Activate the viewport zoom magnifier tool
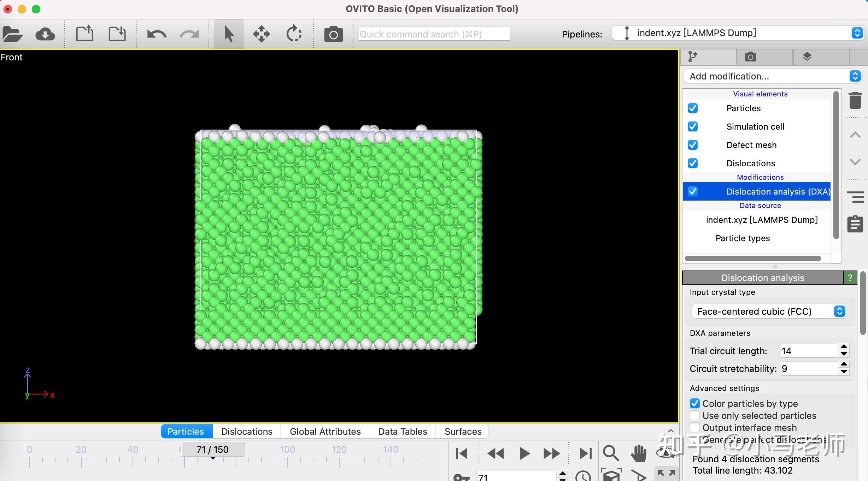Screen dimensions: 868x481 click(610, 453)
